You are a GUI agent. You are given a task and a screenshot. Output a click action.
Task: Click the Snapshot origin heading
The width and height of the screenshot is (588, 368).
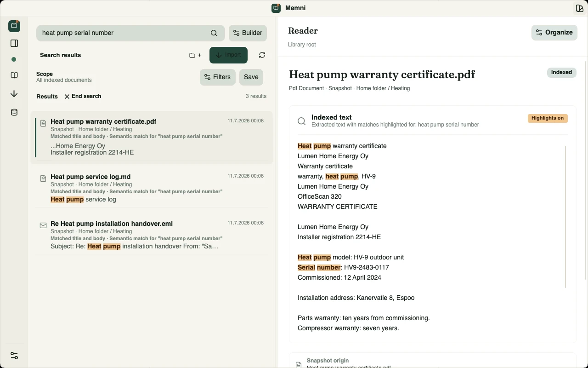(x=328, y=361)
